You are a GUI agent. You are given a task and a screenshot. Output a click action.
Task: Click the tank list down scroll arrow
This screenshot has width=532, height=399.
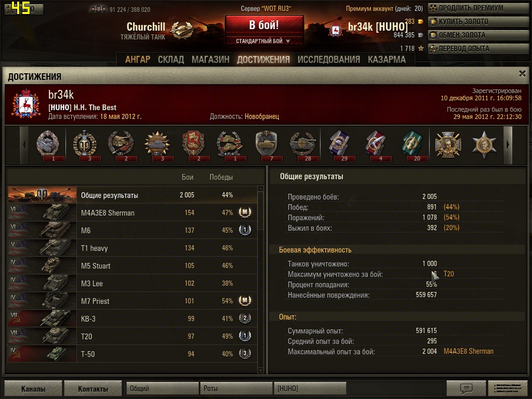tap(261, 370)
